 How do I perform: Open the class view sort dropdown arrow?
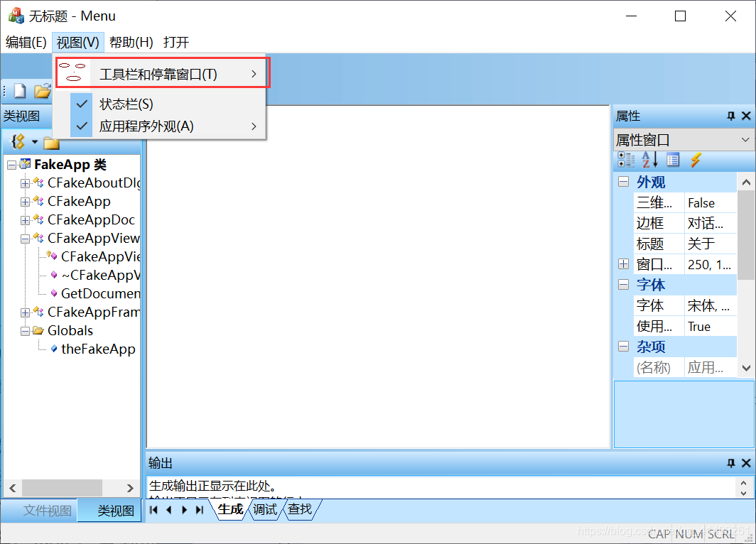pos(35,141)
